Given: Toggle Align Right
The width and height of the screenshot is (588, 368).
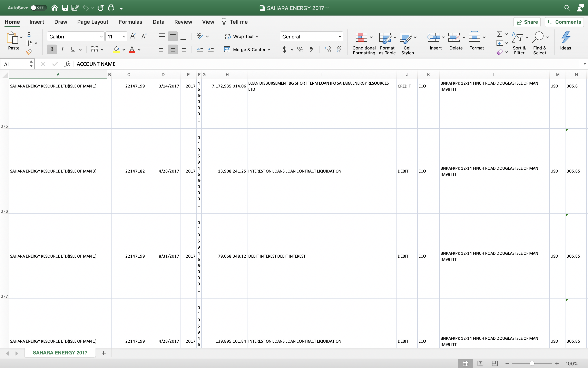Looking at the screenshot, I should (x=183, y=49).
